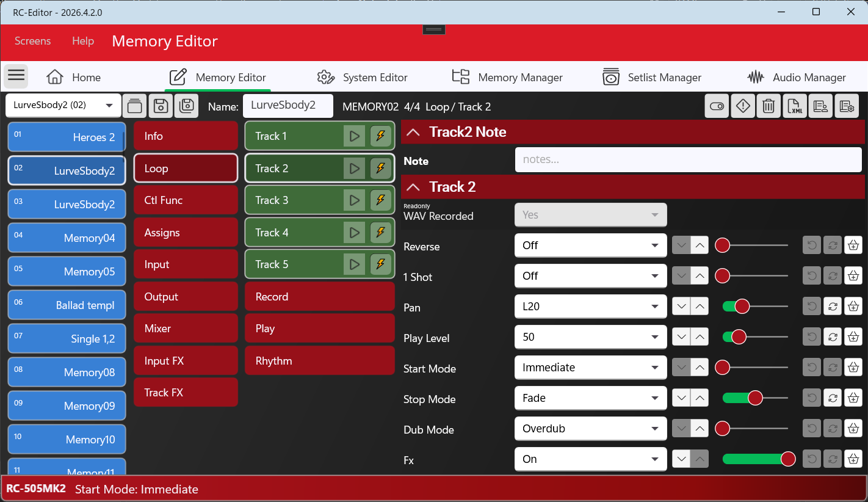Click the up arrow stepper for Play Level
Screen dimensions: 868x502
[700, 337]
